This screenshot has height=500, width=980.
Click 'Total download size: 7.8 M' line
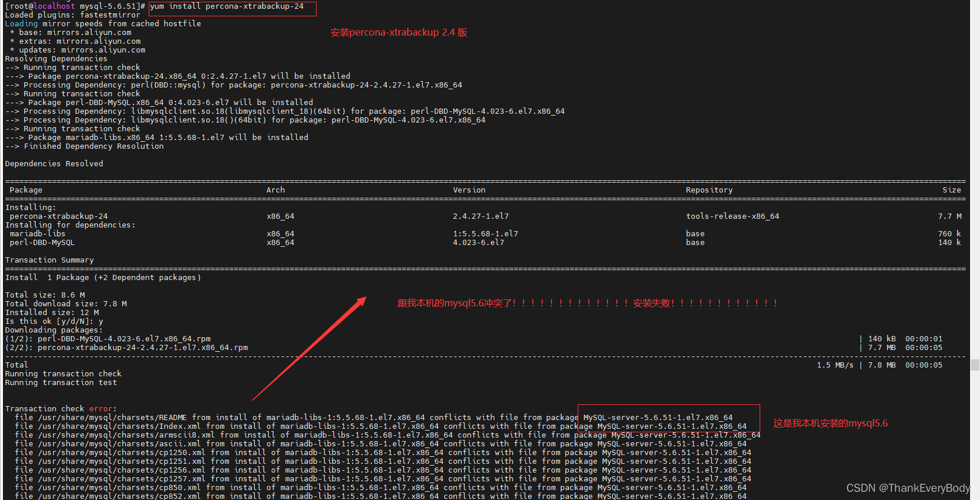tap(66, 304)
